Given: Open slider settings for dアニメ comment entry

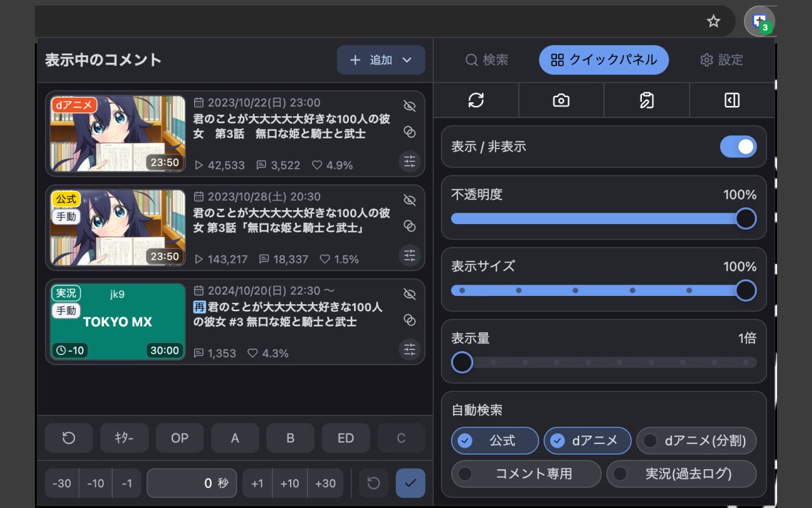Looking at the screenshot, I should 410,161.
